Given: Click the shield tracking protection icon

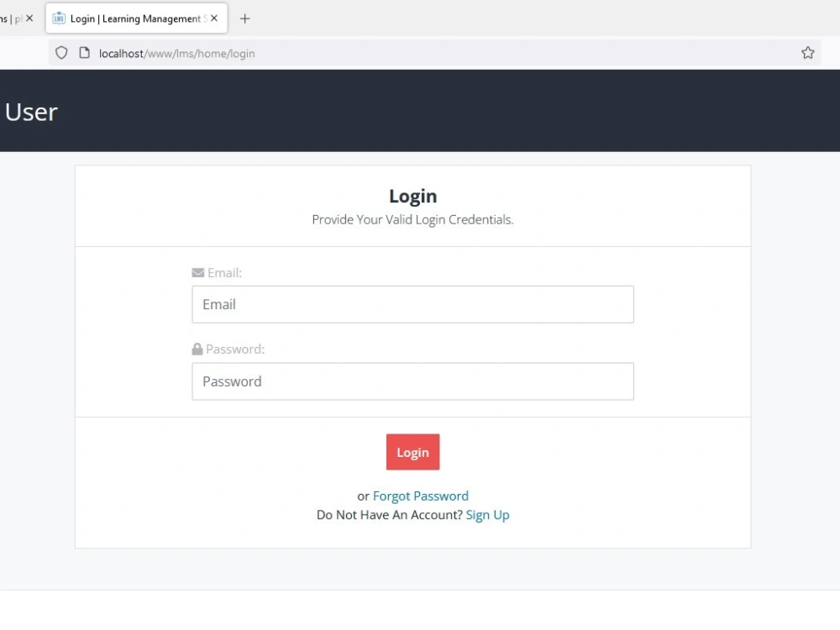Looking at the screenshot, I should pyautogui.click(x=61, y=53).
